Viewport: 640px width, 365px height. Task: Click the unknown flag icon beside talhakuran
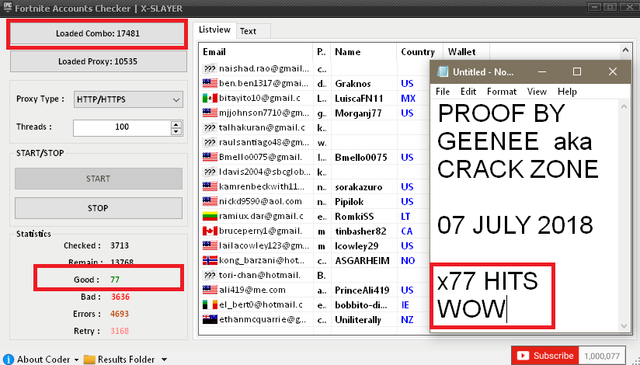(210, 128)
